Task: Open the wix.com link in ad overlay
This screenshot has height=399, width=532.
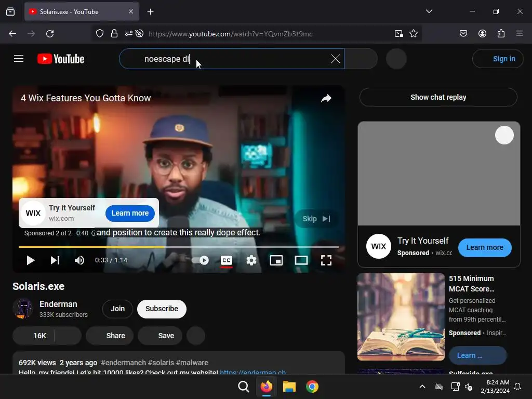Action: (x=61, y=219)
